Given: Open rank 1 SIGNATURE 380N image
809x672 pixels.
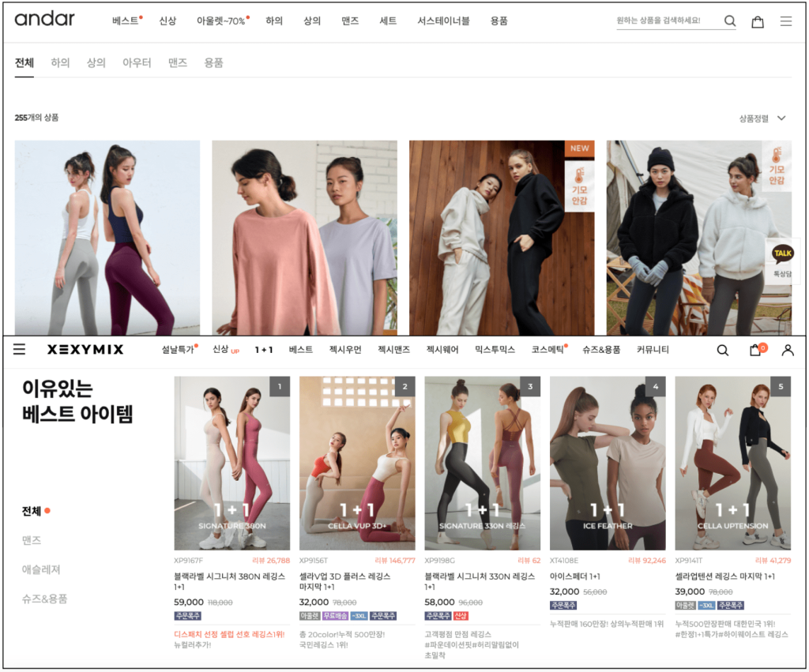Looking at the screenshot, I should point(231,463).
